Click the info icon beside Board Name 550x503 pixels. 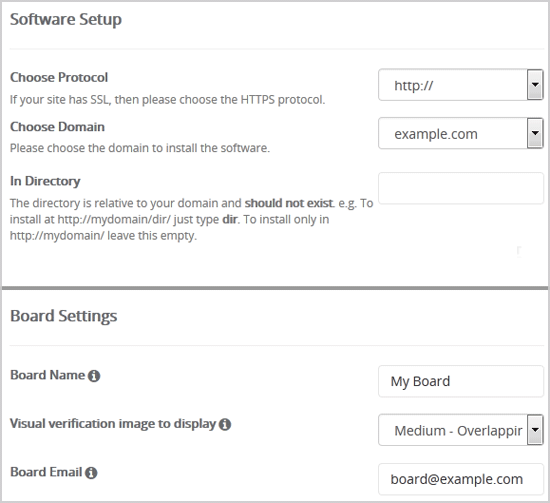tap(94, 376)
